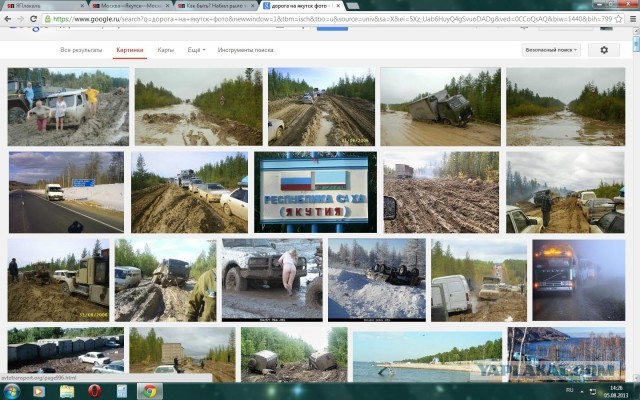
Task: Open photo of the car queue behind mud ridge
Action: 189,192
